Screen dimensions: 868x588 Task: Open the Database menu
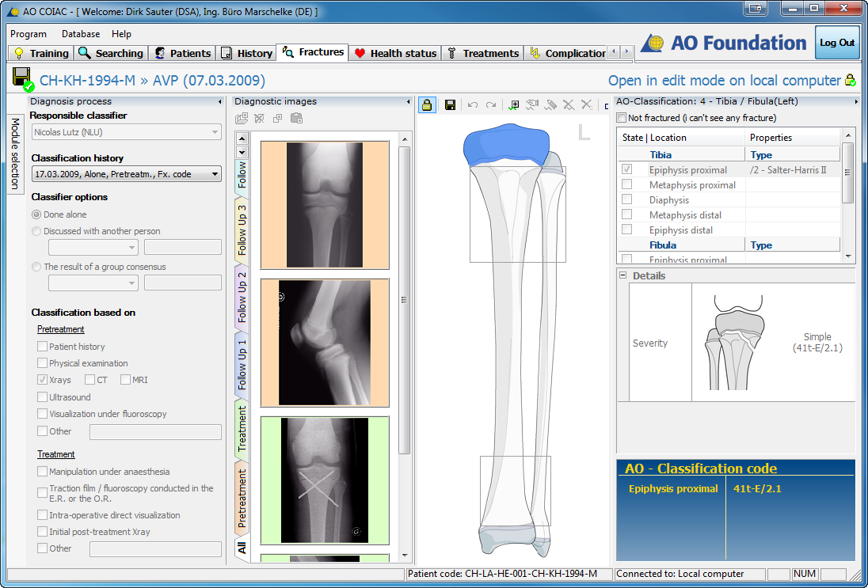pyautogui.click(x=81, y=34)
